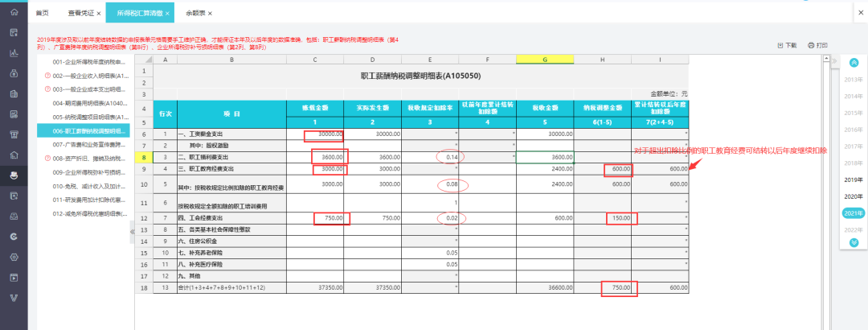
Task: Select year 2013年
Action: pyautogui.click(x=854, y=80)
